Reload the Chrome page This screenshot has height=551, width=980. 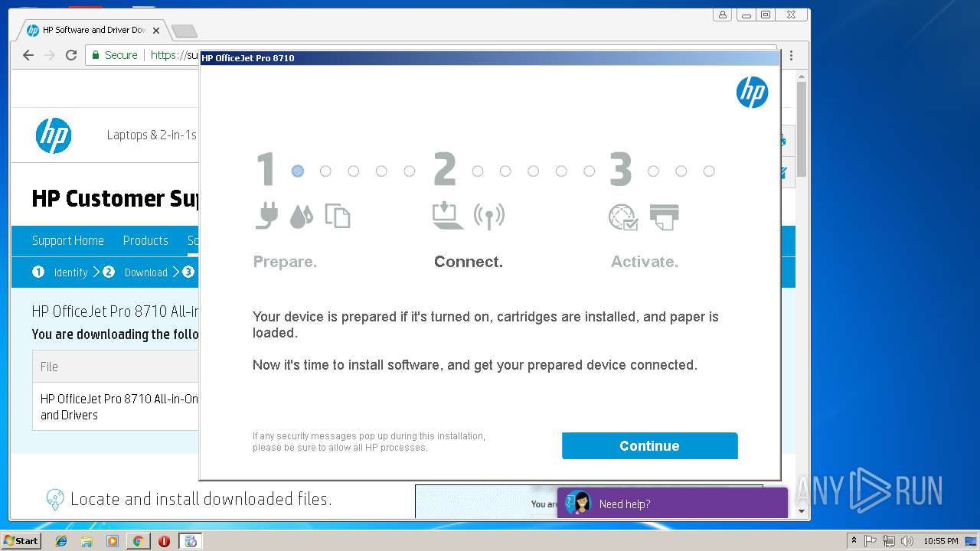(71, 55)
